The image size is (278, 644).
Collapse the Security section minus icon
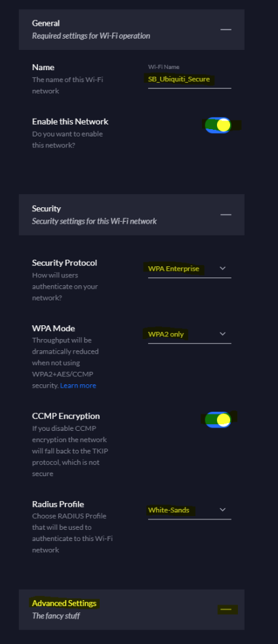pyautogui.click(x=226, y=214)
